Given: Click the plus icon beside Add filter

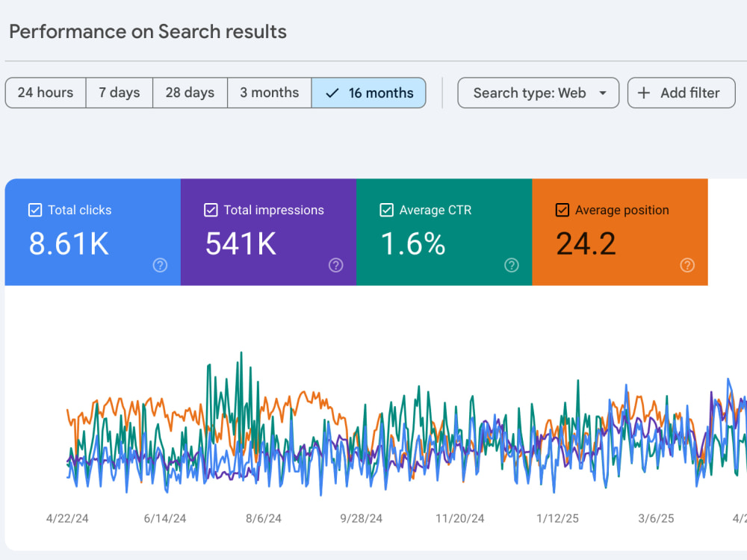Looking at the screenshot, I should (644, 93).
